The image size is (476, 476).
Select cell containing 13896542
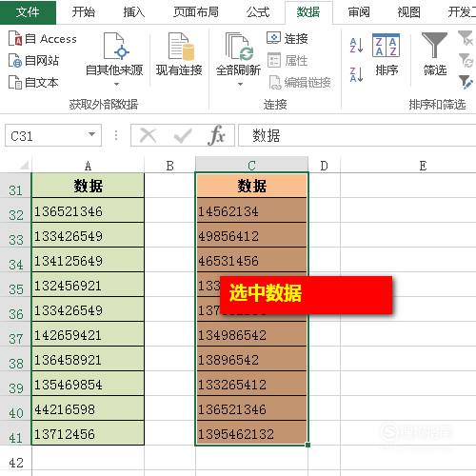[251, 359]
